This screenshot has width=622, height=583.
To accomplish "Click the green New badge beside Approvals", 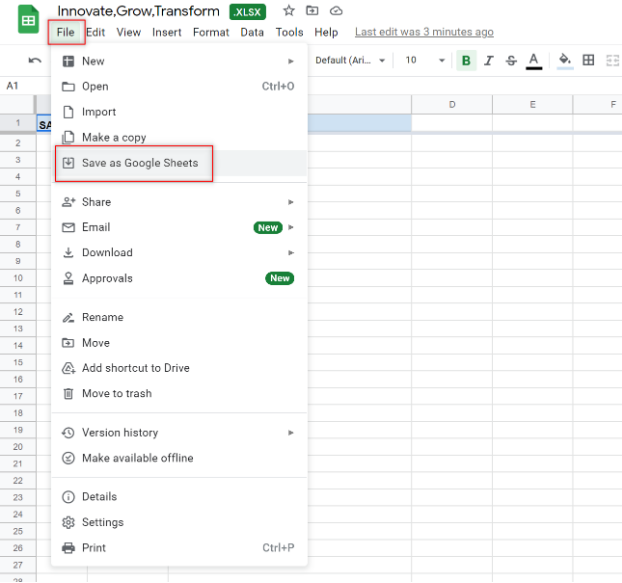I will [280, 278].
